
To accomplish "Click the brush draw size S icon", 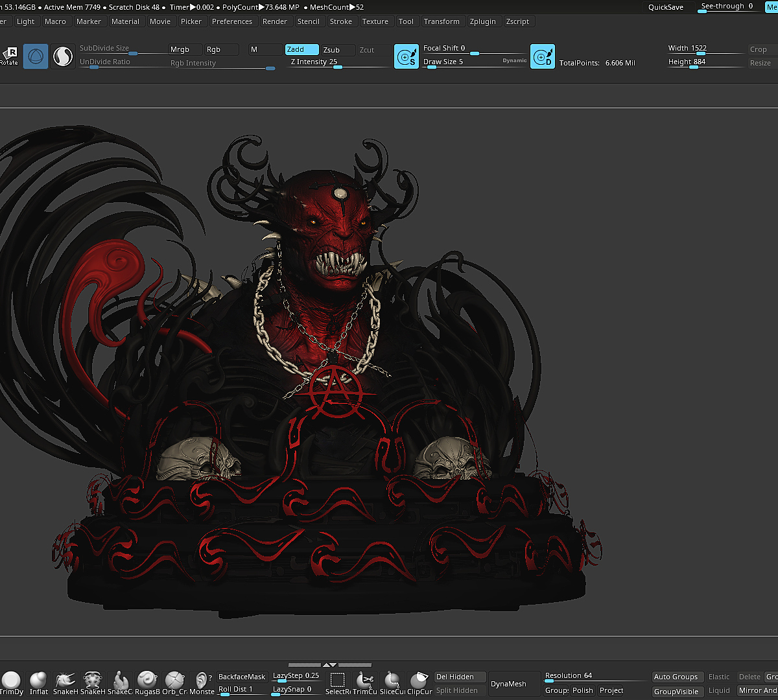I will click(x=407, y=56).
